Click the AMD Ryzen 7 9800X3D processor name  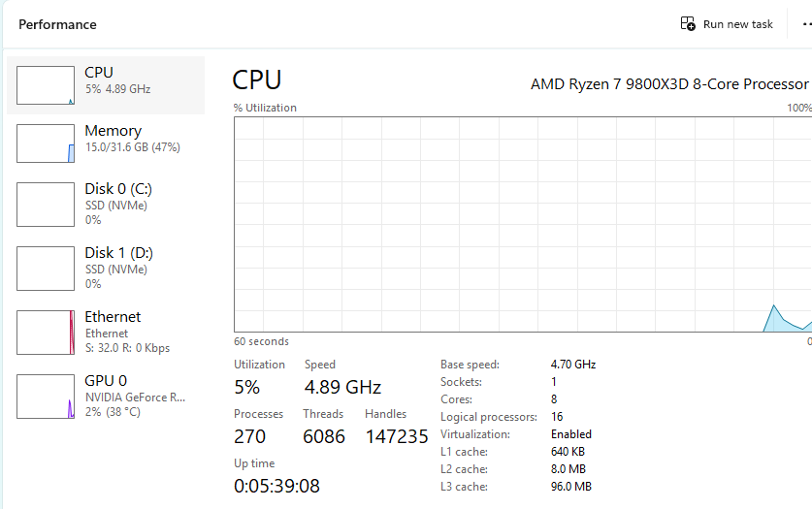(x=669, y=84)
